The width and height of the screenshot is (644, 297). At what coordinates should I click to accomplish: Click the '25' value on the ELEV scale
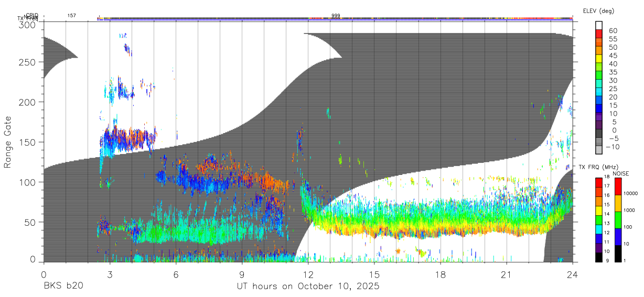click(x=613, y=89)
